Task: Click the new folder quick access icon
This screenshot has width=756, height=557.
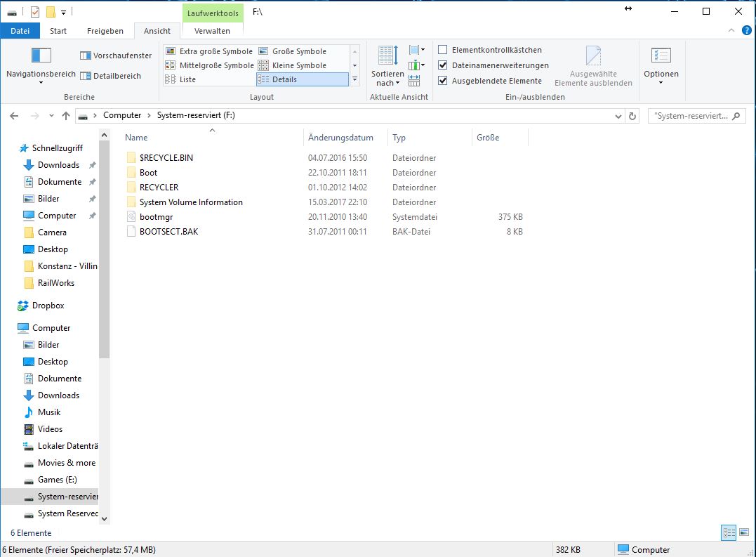Action: coord(50,12)
